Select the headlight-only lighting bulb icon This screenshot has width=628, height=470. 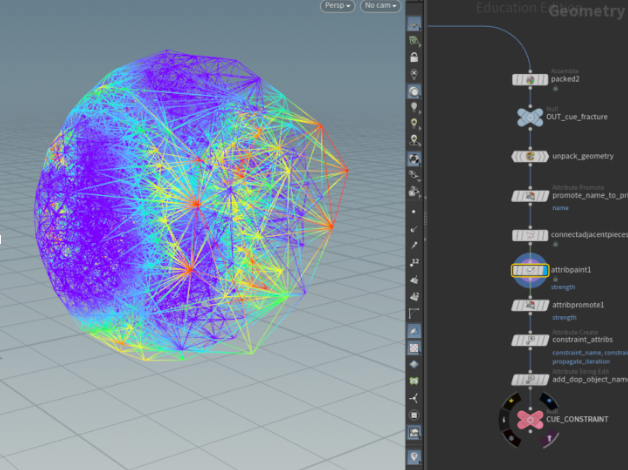(414, 74)
